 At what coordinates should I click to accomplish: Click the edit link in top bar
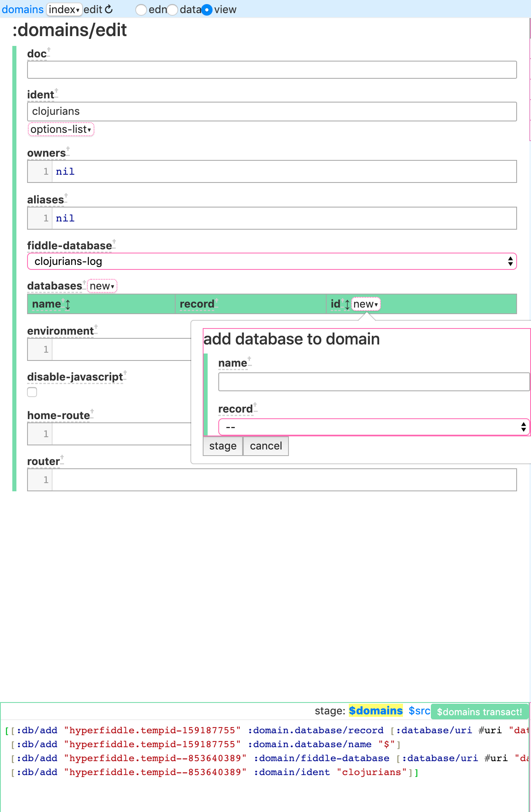tap(93, 9)
